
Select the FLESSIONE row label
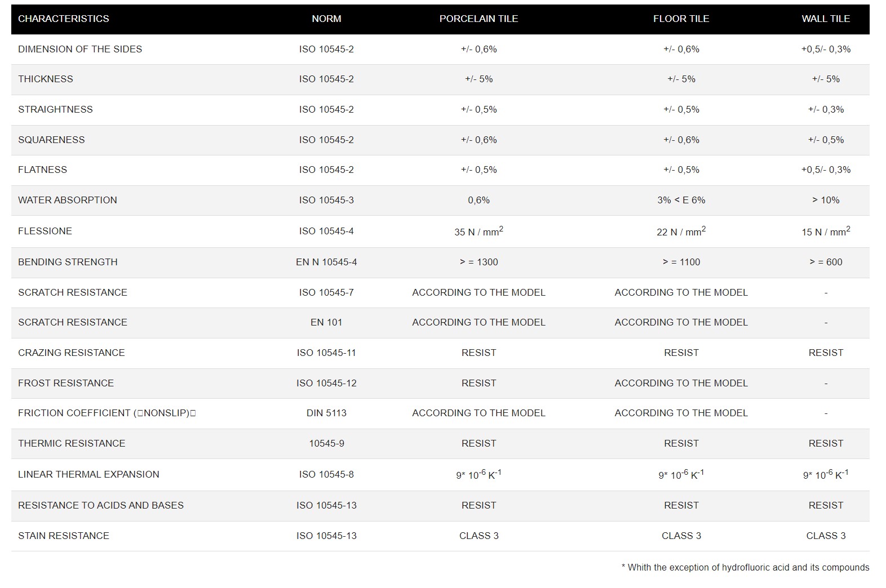(x=45, y=231)
